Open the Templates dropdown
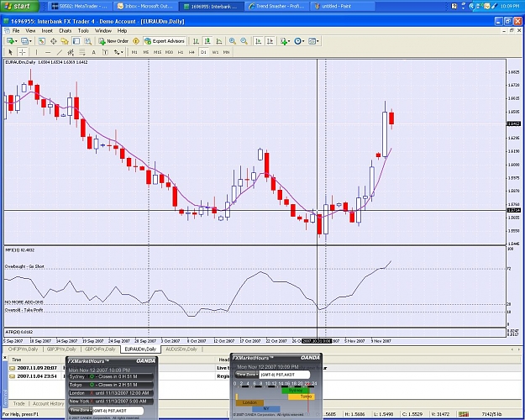525x420 pixels. 313,41
